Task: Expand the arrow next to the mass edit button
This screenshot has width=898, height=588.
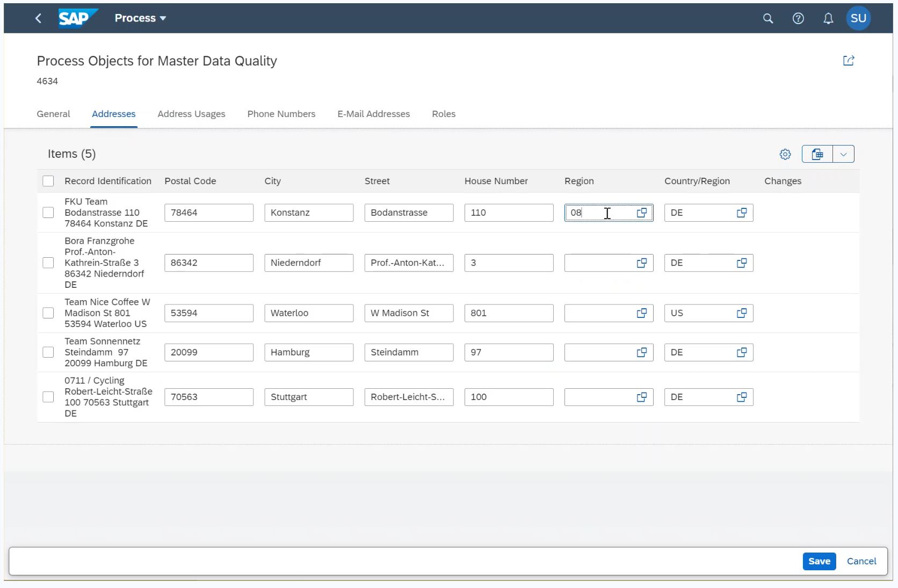Action: click(x=843, y=154)
